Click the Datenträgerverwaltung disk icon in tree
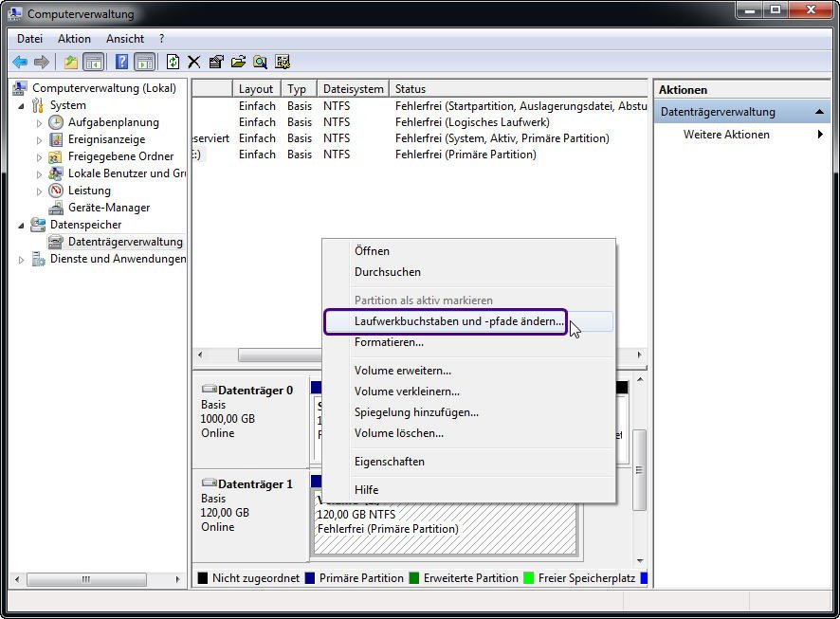The height and width of the screenshot is (619, 840). tap(56, 242)
